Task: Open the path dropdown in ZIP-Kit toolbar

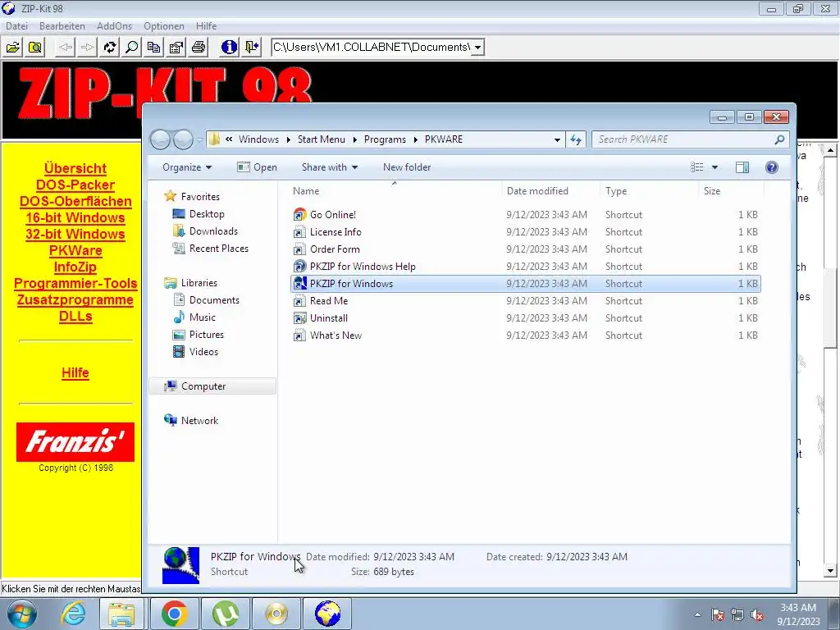Action: tap(478, 47)
